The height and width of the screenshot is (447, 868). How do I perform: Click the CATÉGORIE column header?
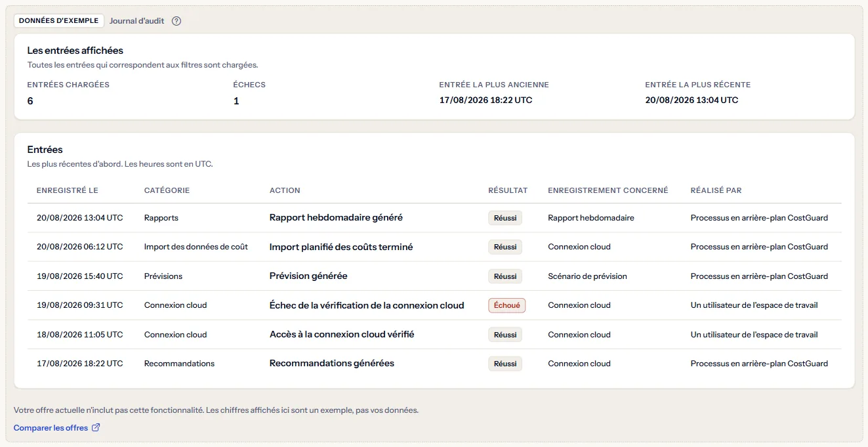(167, 190)
